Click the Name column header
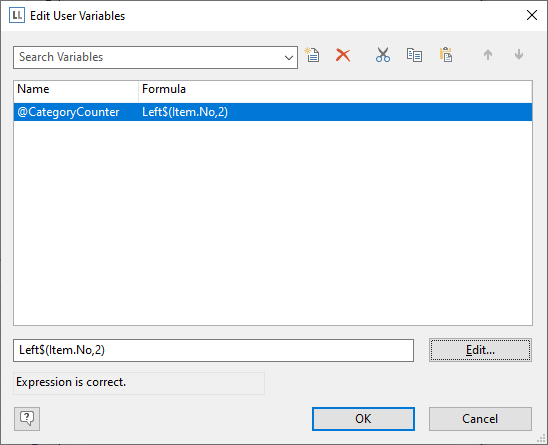 76,89
